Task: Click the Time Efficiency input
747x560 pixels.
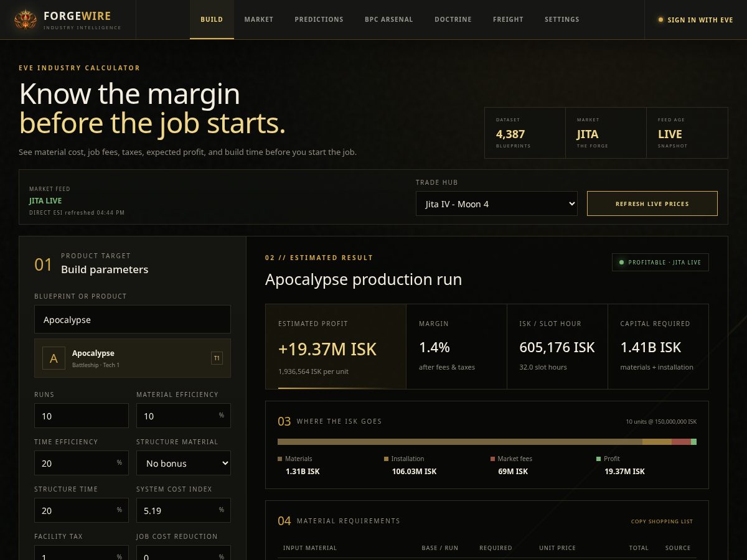Action: 82,463
